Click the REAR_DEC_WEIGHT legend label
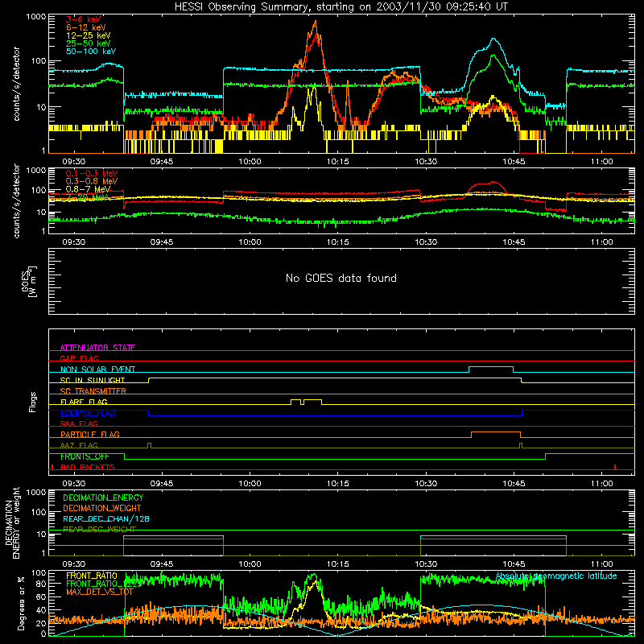 coord(99,529)
